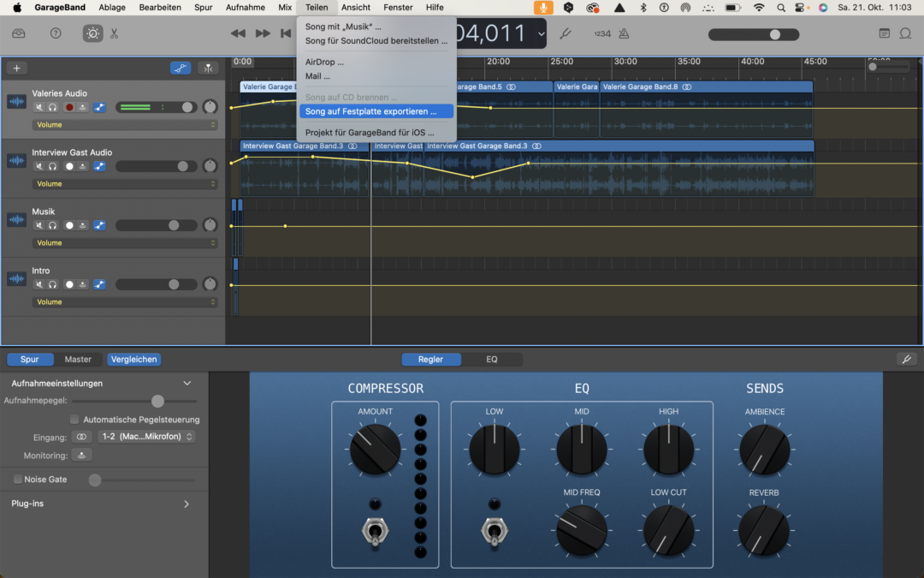Screen dimensions: 924x578
Task: Record enable the Intro track
Action: (x=69, y=284)
